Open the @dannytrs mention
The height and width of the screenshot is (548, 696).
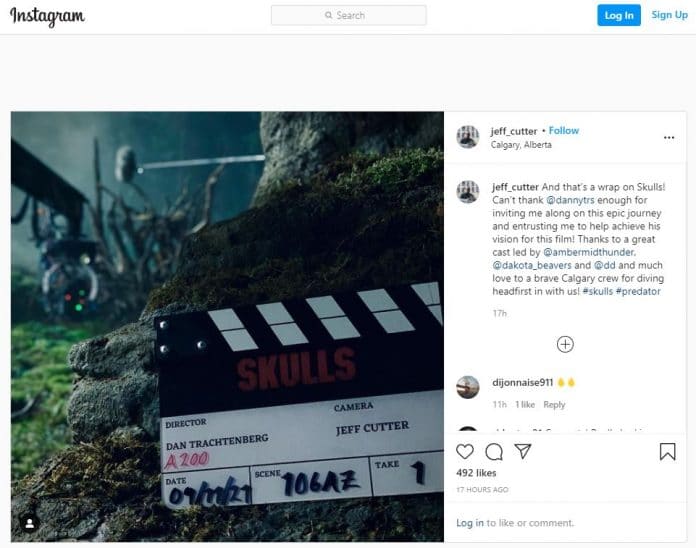[570, 200]
